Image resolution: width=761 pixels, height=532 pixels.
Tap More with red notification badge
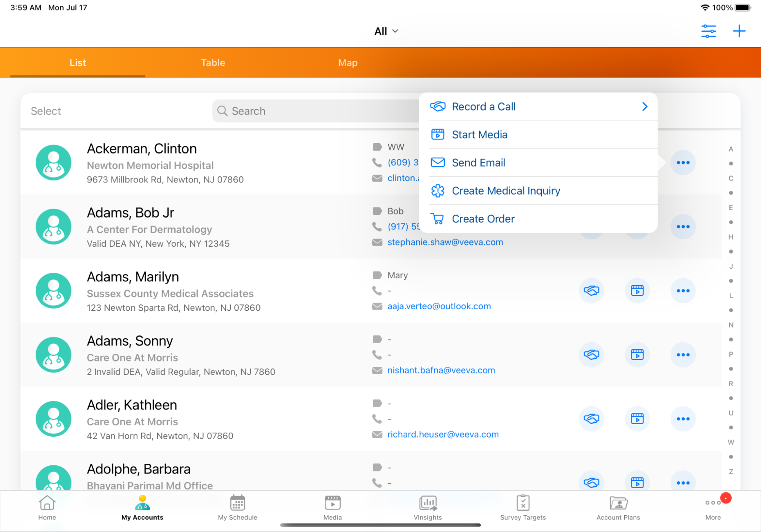click(713, 507)
